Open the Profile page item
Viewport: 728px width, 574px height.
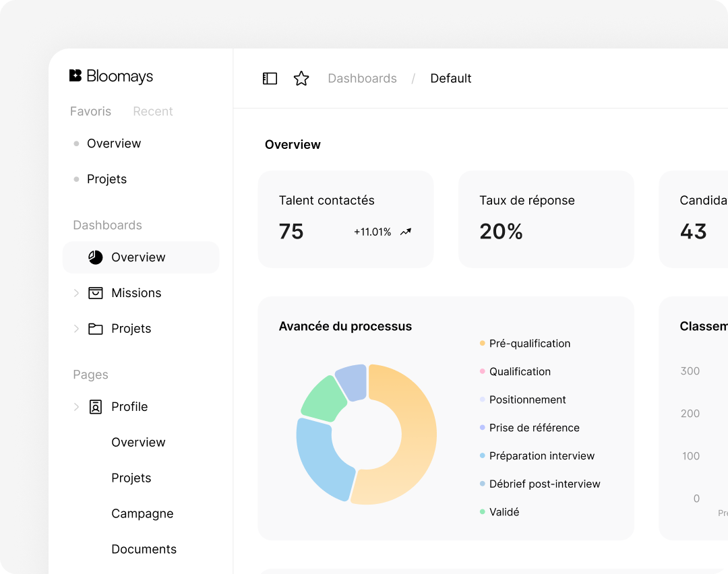[129, 406]
